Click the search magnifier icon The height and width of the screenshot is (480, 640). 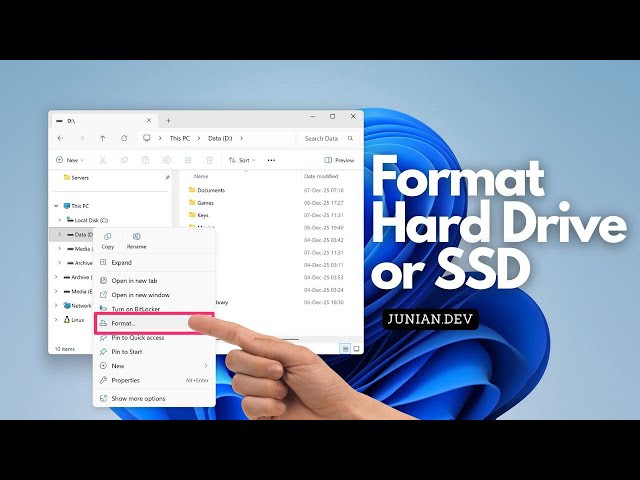pyautogui.click(x=350, y=138)
